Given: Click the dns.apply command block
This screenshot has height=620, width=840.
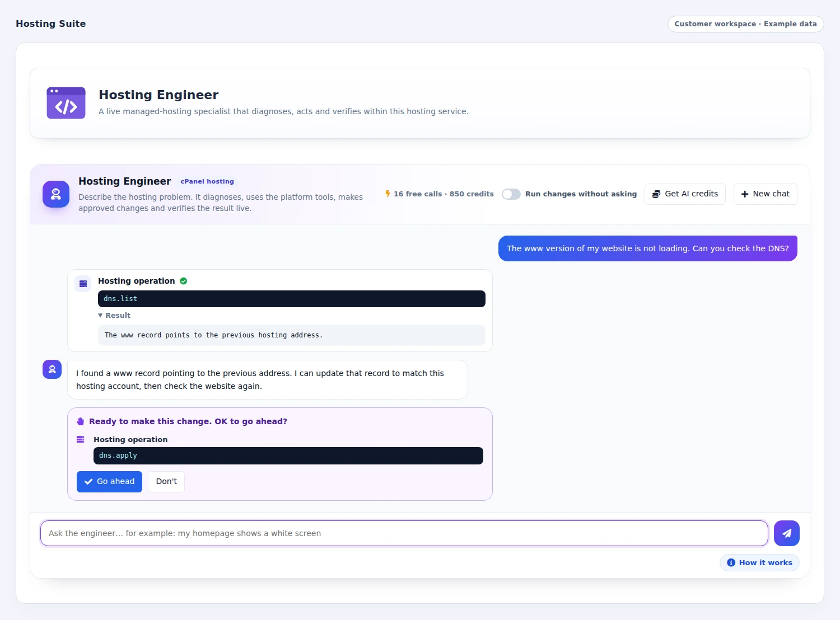Looking at the screenshot, I should pos(288,456).
